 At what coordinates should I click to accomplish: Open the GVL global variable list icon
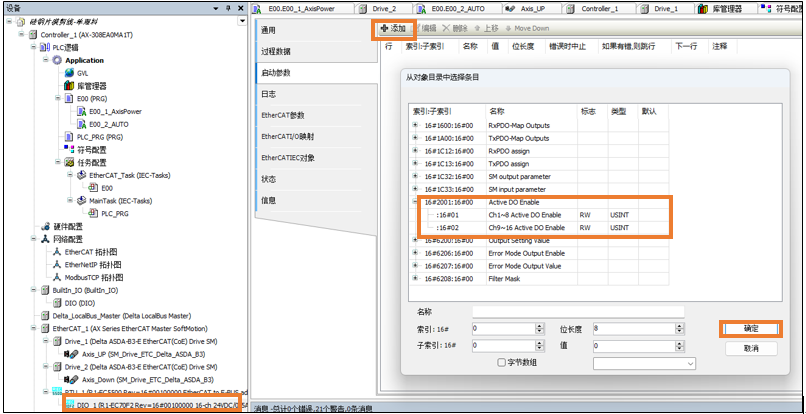(x=68, y=73)
